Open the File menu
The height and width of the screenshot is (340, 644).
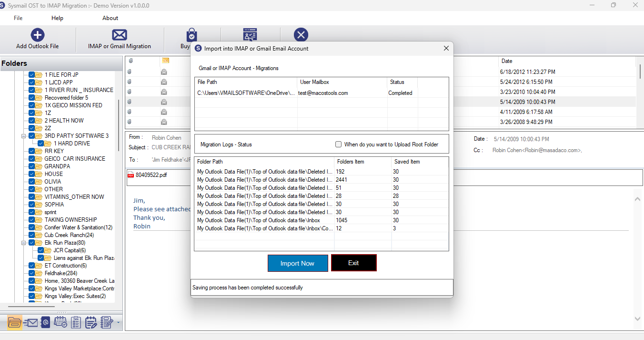coord(18,18)
